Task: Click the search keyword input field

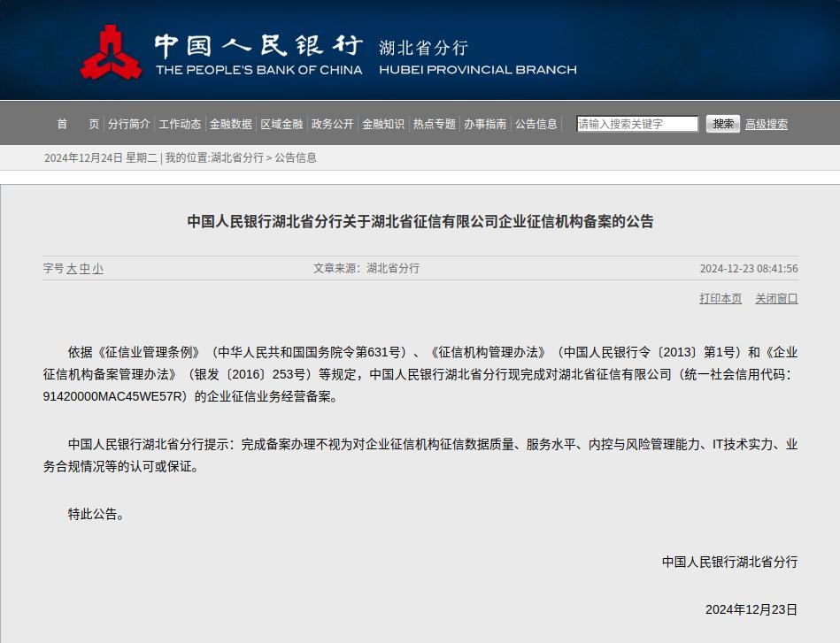Action: 637,124
